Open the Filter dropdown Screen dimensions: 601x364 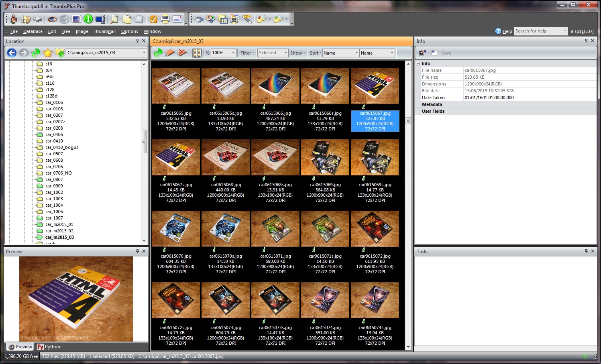coord(247,53)
